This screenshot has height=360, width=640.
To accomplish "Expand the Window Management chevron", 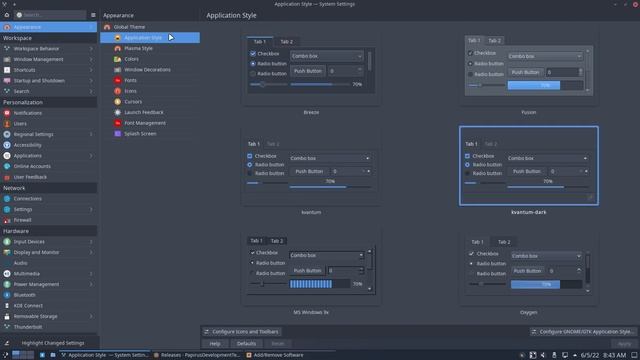I will [91, 59].
